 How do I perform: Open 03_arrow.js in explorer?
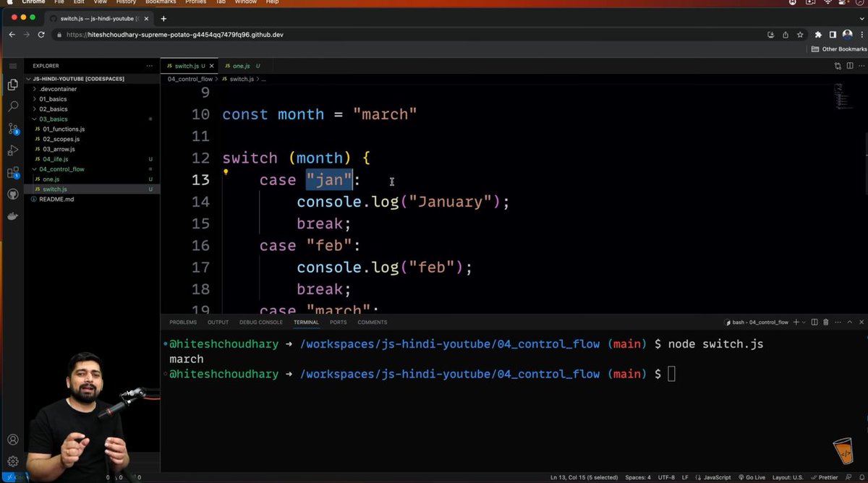92,149
